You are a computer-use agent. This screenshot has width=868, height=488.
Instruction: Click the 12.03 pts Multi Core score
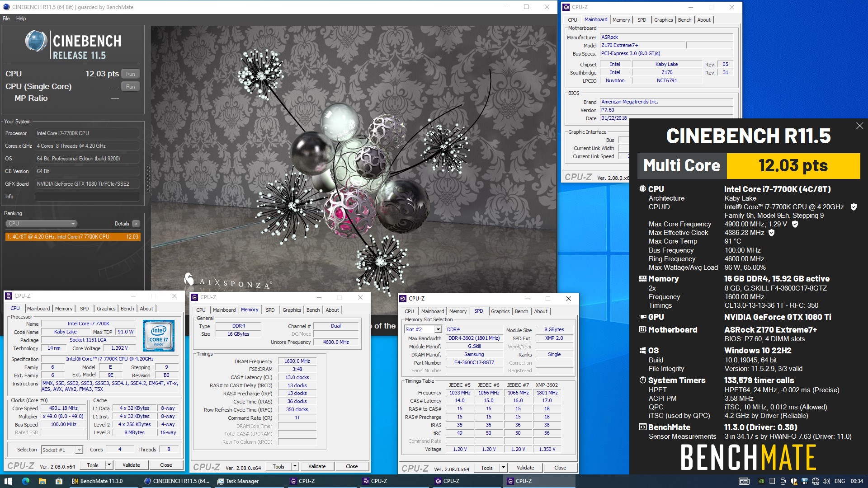point(793,166)
